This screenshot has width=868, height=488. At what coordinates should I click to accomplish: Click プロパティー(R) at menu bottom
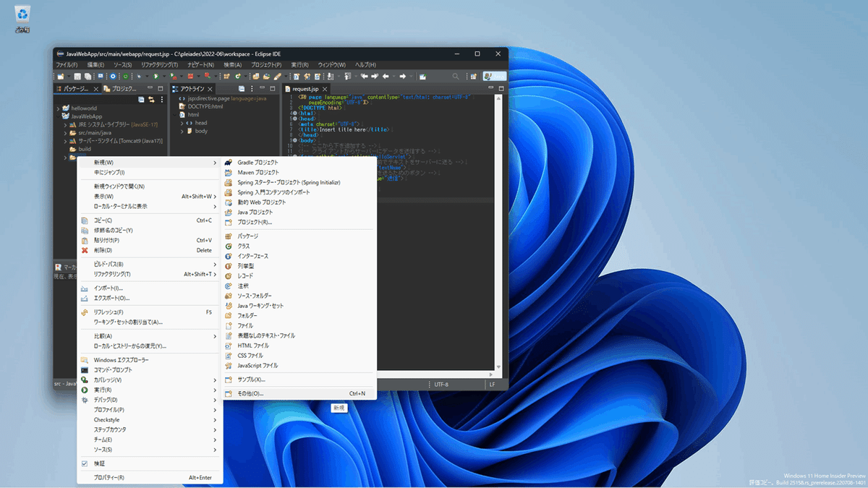tap(150, 478)
